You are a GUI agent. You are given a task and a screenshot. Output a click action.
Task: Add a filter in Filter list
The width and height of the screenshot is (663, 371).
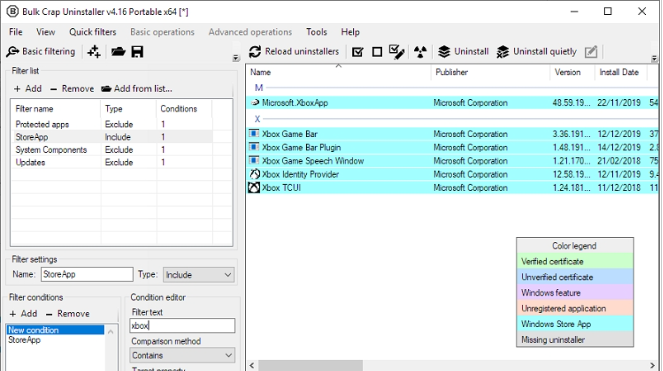[28, 89]
